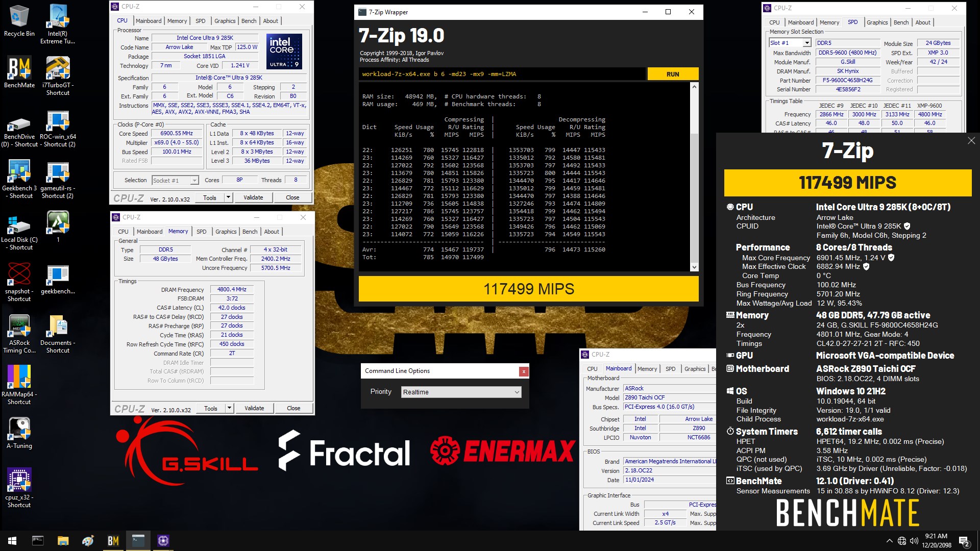The width and height of the screenshot is (980, 551).
Task: Click the Z890 Taichi OCF model field
Action: tap(669, 397)
